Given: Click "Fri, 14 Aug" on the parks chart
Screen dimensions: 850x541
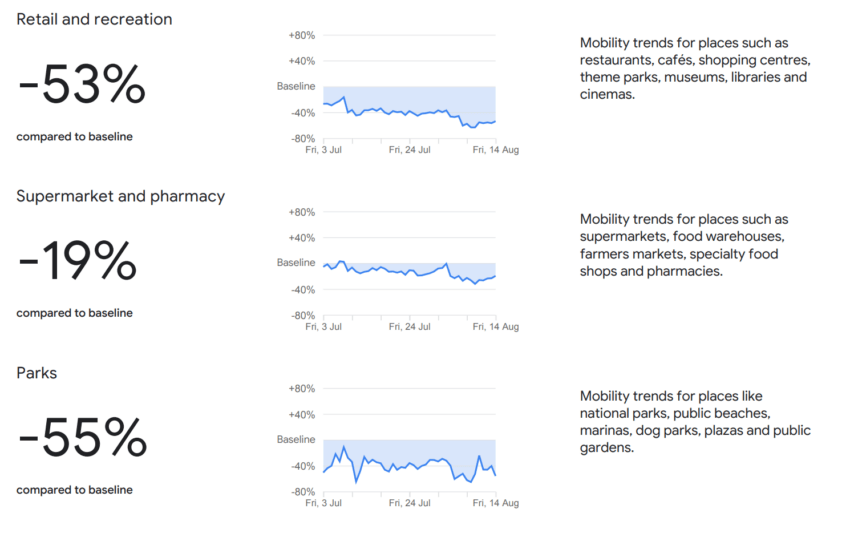Looking at the screenshot, I should pyautogui.click(x=496, y=503).
